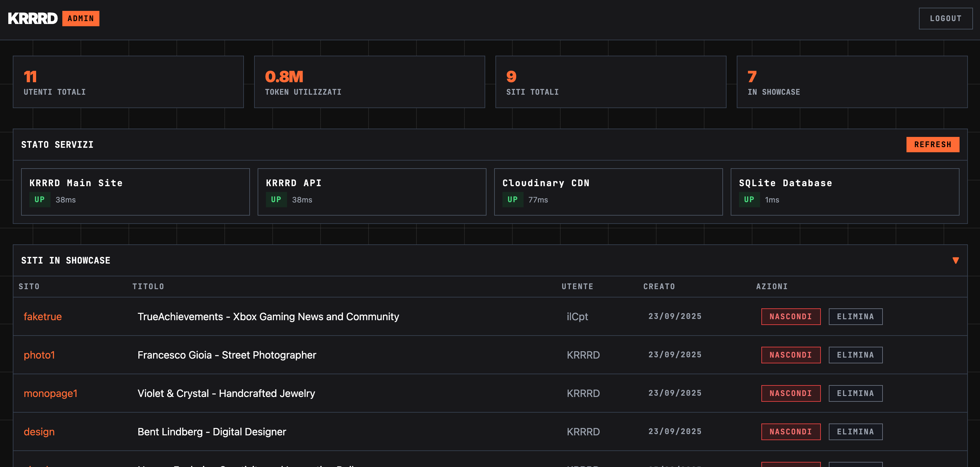Delete the monopage1 site
Screen dimensions: 980x467
[x=855, y=393]
